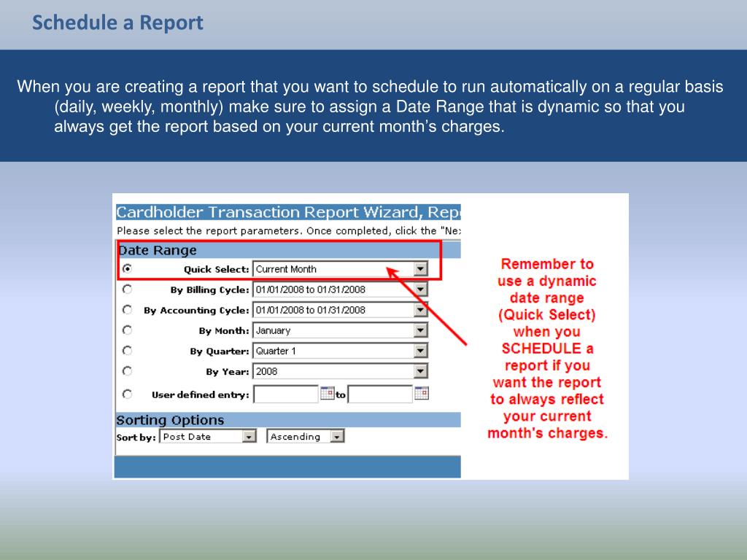Viewport: 747px width, 560px height.
Task: Select the User defined entry radio button
Action: pos(127,394)
